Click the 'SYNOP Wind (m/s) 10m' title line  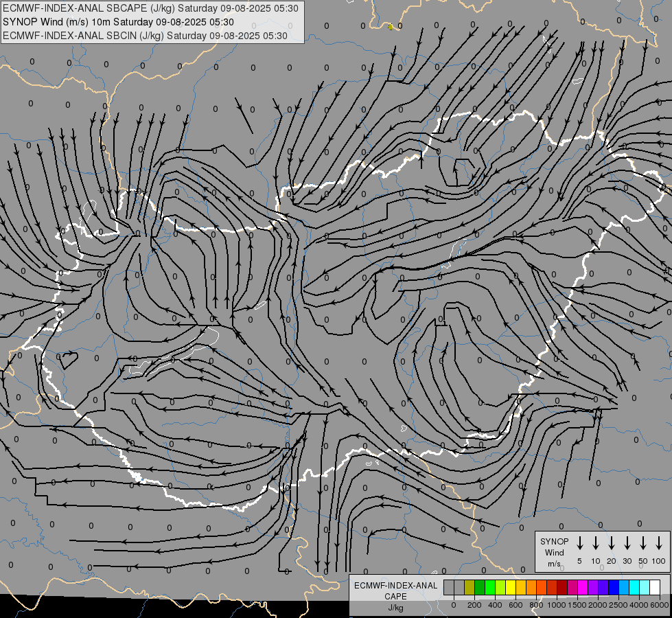coord(118,22)
